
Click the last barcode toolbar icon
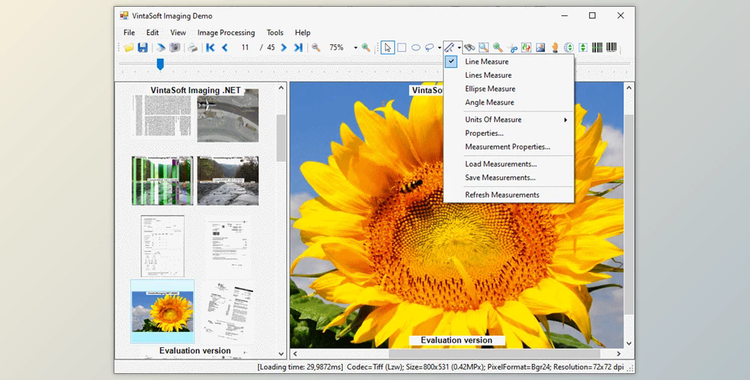[611, 47]
